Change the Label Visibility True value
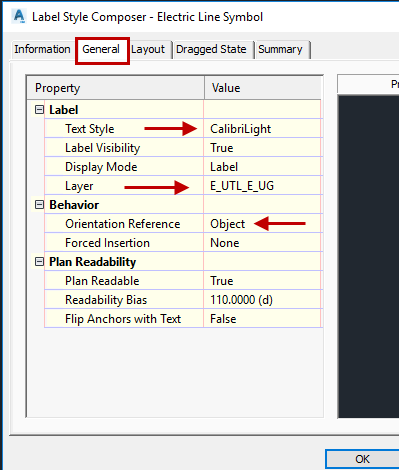 click(x=262, y=148)
